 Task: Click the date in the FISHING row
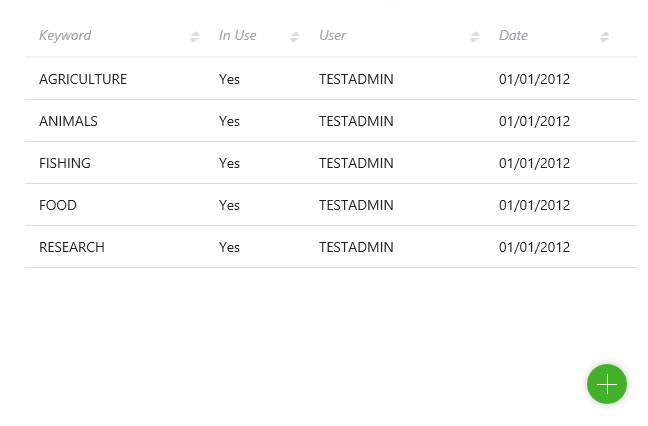coord(534,163)
